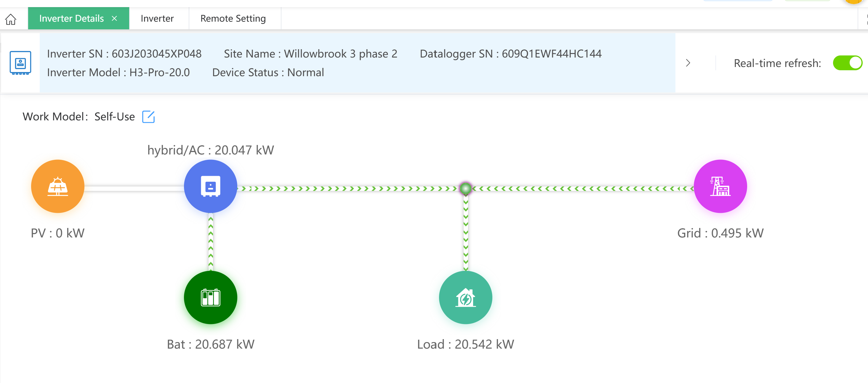Click the home icon
This screenshot has height=383, width=868.
coord(11,19)
